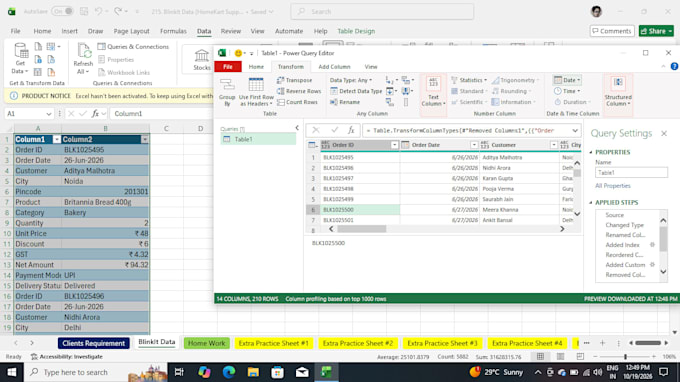Click cell BLK1025497 in preview
The width and height of the screenshot is (680, 382).
pyautogui.click(x=360, y=178)
